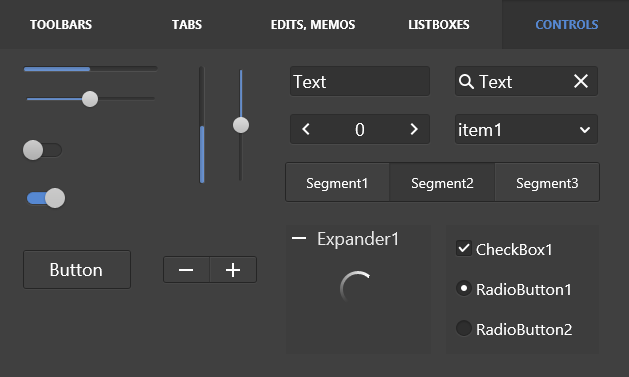The width and height of the screenshot is (629, 377).
Task: Click the horizontal slider thumb
Action: point(90,99)
